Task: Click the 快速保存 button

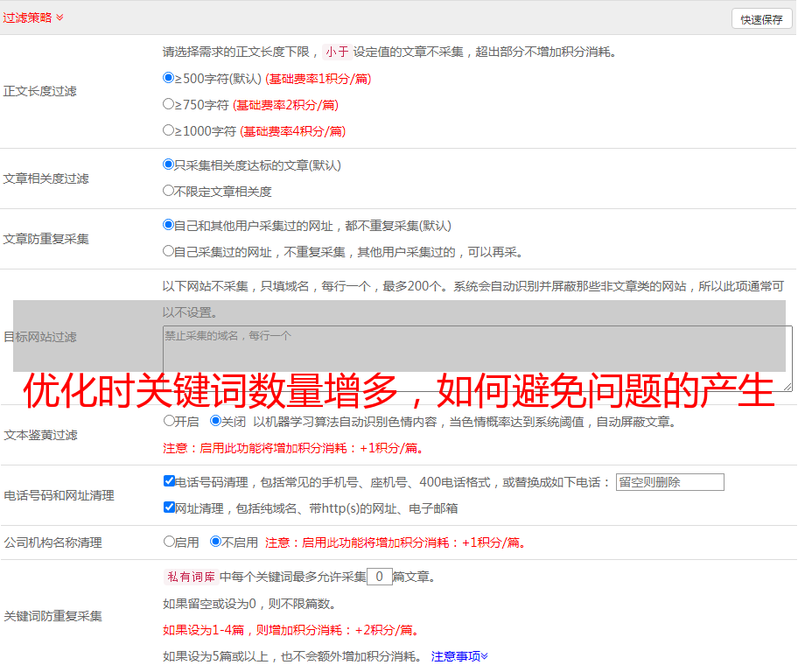Action: click(761, 19)
